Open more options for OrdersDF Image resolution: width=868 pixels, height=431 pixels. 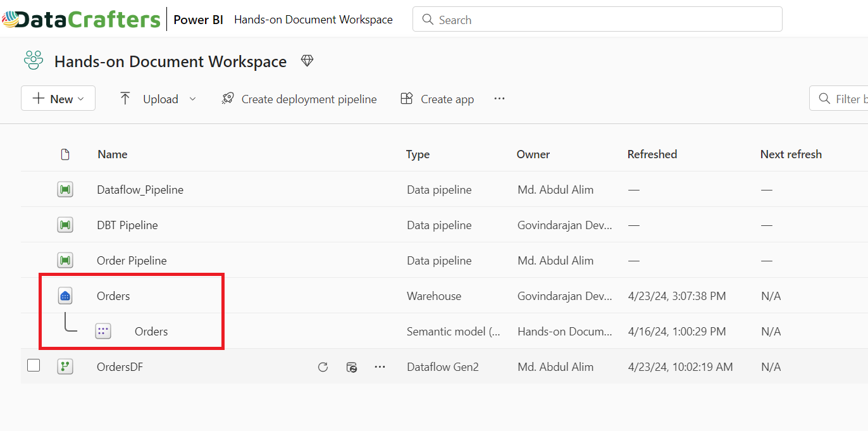click(x=380, y=367)
